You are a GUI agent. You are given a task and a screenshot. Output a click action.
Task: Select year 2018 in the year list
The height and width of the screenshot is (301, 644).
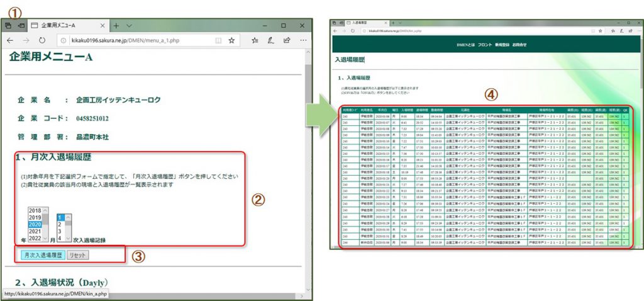[x=35, y=210]
